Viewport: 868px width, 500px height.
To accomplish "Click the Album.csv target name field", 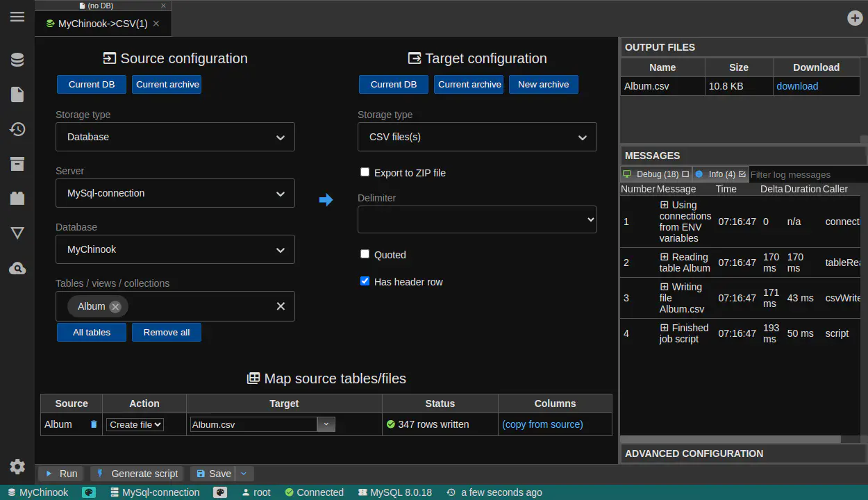I will click(253, 424).
